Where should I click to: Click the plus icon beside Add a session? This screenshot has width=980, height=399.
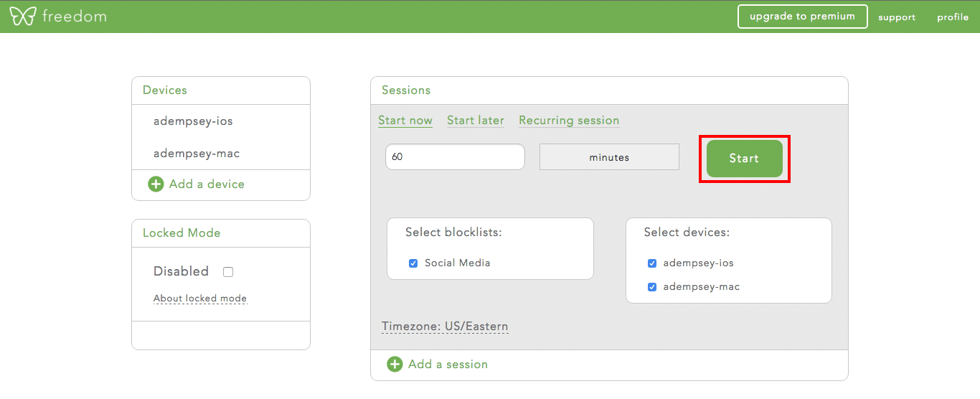point(395,365)
